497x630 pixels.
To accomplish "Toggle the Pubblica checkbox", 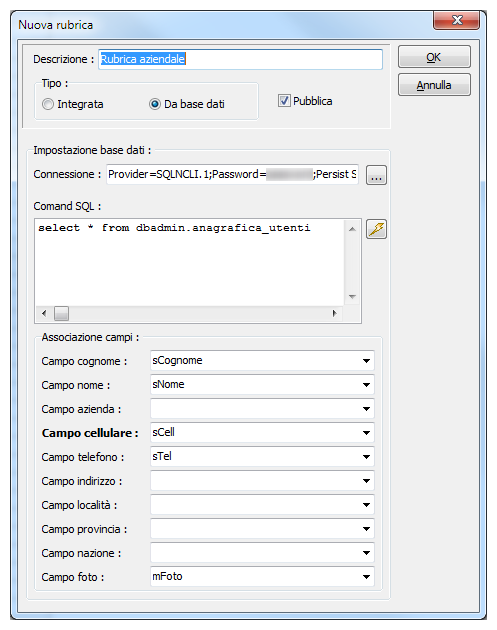I will 284,100.
